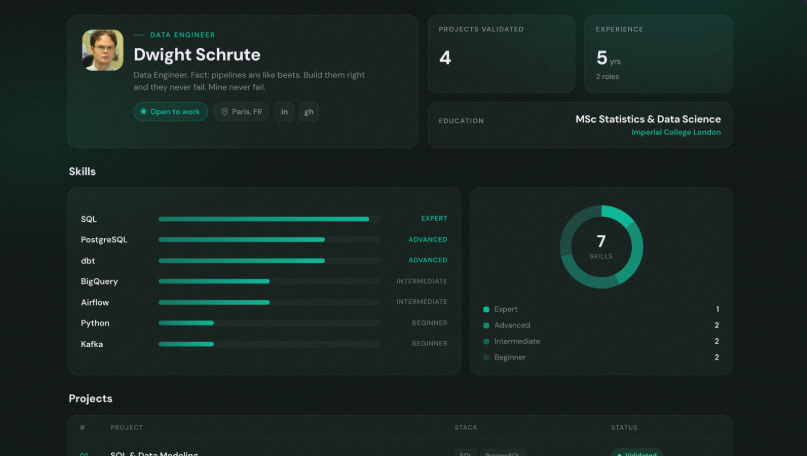Click the # column header
Image resolution: width=807 pixels, height=456 pixels.
(82, 428)
